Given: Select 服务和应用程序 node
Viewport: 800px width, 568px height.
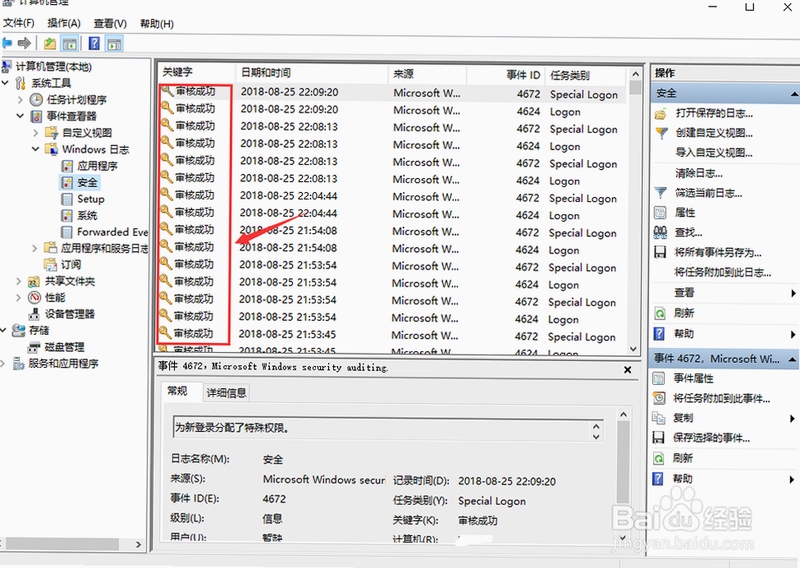Looking at the screenshot, I should (x=63, y=363).
